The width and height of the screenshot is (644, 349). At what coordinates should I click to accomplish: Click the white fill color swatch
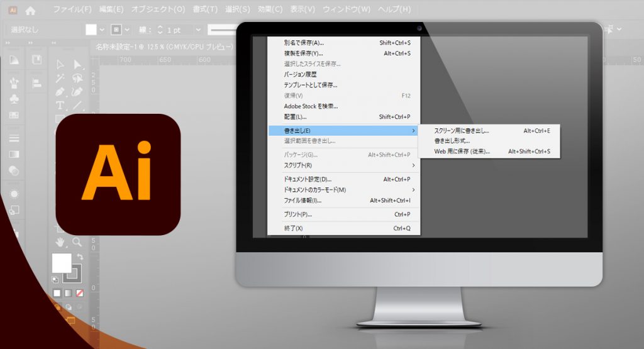(x=62, y=263)
